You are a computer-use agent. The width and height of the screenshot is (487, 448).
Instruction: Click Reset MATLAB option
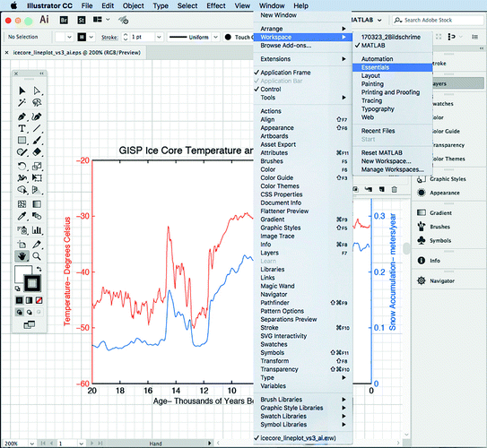tap(393, 152)
